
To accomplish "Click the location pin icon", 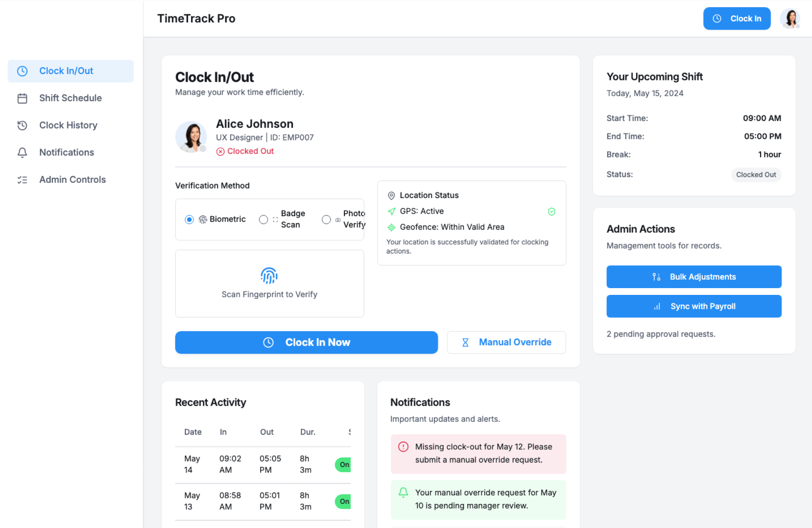I will [391, 195].
